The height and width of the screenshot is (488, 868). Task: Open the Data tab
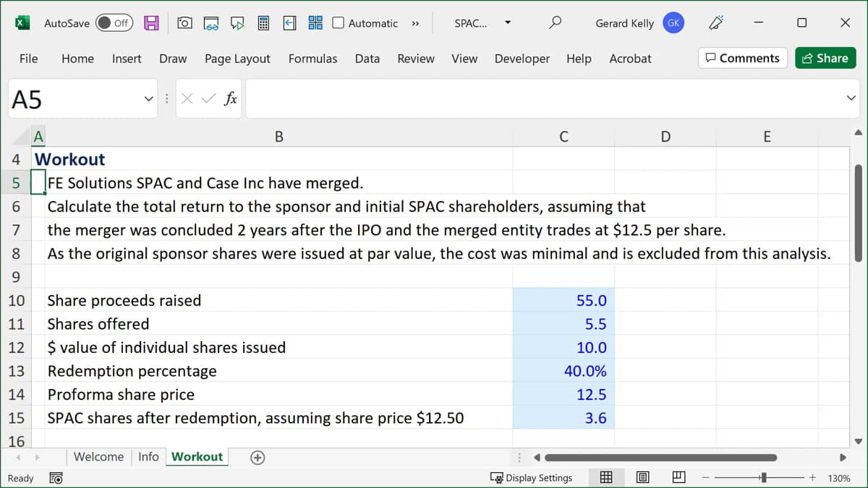[367, 59]
